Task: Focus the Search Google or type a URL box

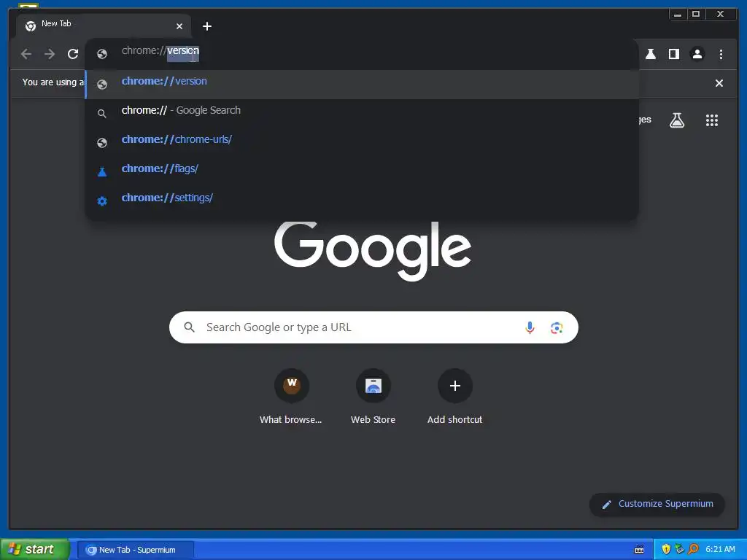Action: (x=373, y=327)
